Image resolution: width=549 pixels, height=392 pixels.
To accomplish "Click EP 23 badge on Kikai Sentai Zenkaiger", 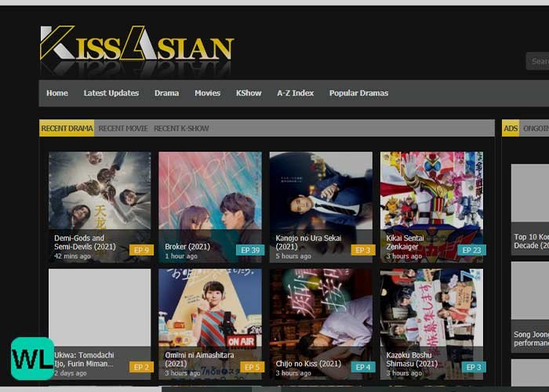I will 471,250.
